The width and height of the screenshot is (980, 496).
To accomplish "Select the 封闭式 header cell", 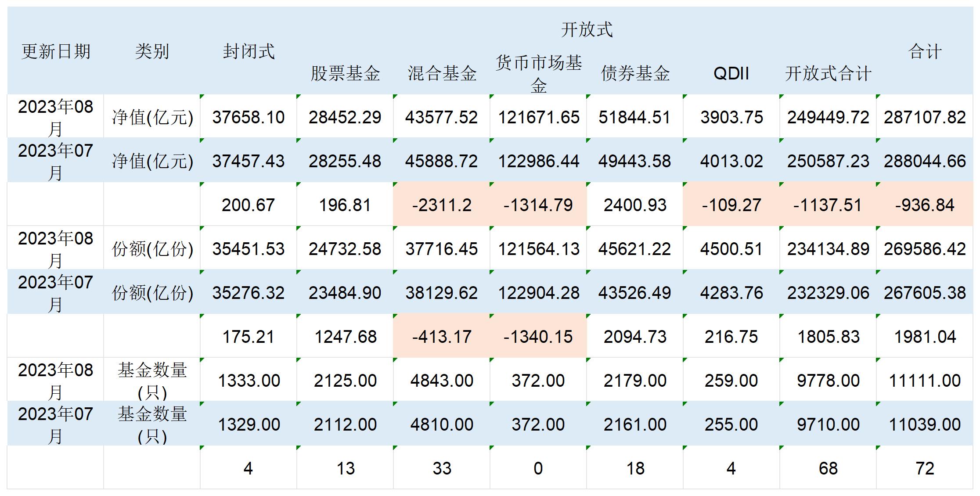I will click(249, 52).
